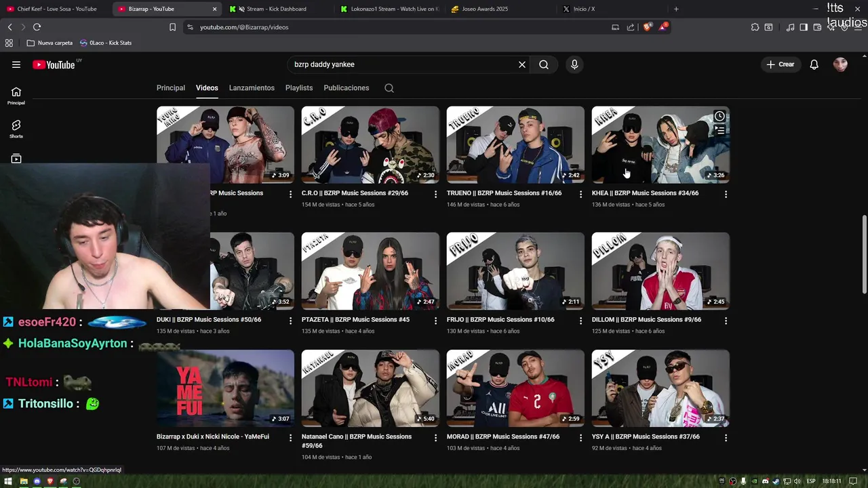
Task: Search within the Bizarrap channel
Action: pos(389,88)
